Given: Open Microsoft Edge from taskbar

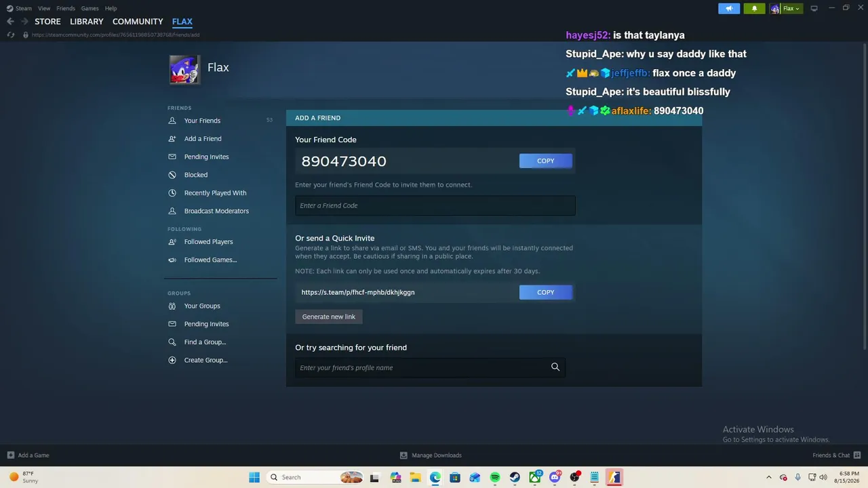Looking at the screenshot, I should [435, 477].
